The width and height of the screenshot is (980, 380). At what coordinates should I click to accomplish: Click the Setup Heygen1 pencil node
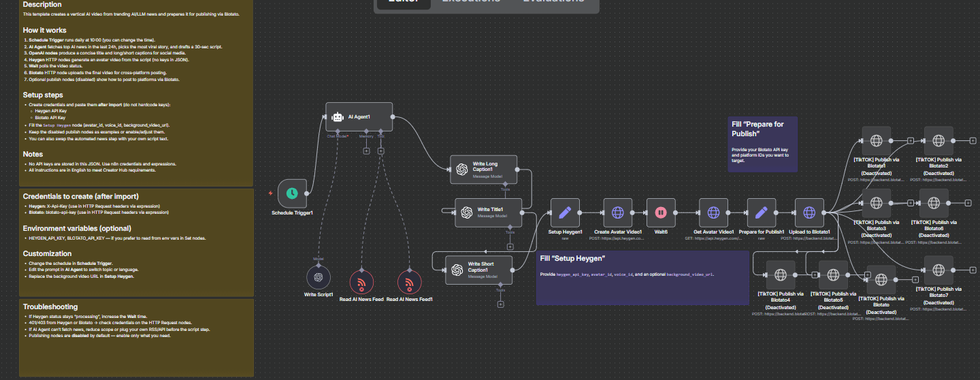pyautogui.click(x=564, y=212)
